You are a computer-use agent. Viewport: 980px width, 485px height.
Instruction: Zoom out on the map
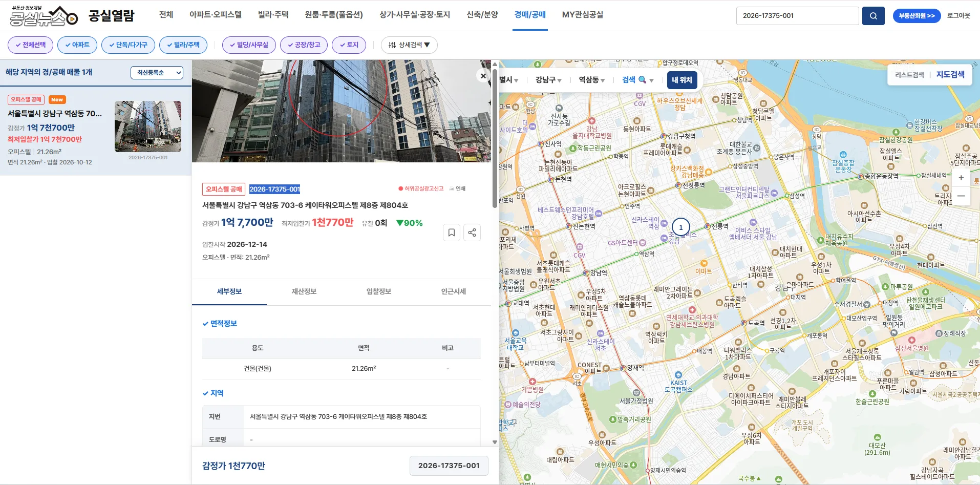(961, 196)
